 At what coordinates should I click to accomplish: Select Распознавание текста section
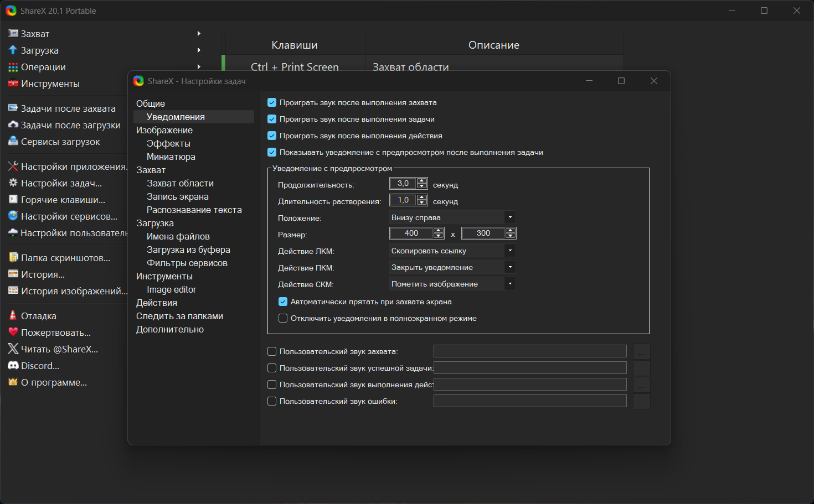[194, 210]
